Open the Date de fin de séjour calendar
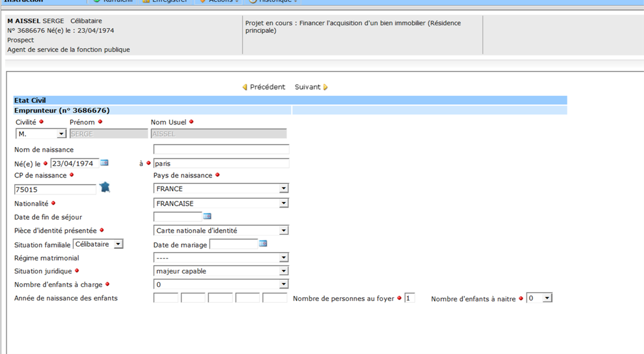 pyautogui.click(x=207, y=216)
